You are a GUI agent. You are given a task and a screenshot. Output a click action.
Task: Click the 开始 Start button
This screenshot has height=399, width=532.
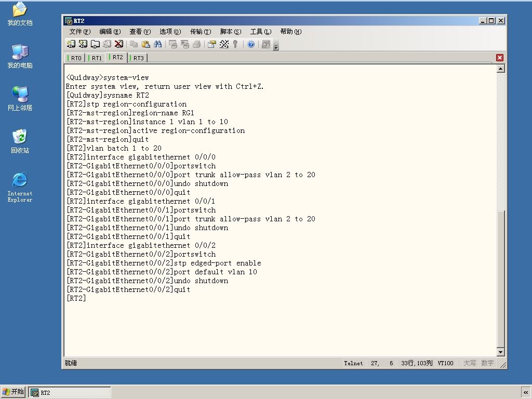(13, 392)
